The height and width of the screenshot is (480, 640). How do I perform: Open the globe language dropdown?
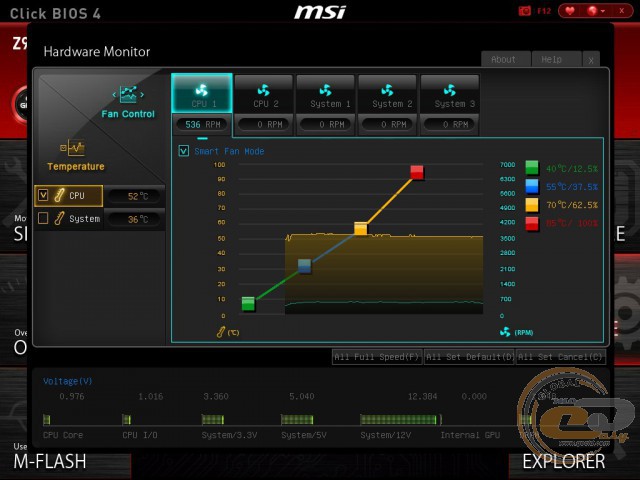point(596,11)
